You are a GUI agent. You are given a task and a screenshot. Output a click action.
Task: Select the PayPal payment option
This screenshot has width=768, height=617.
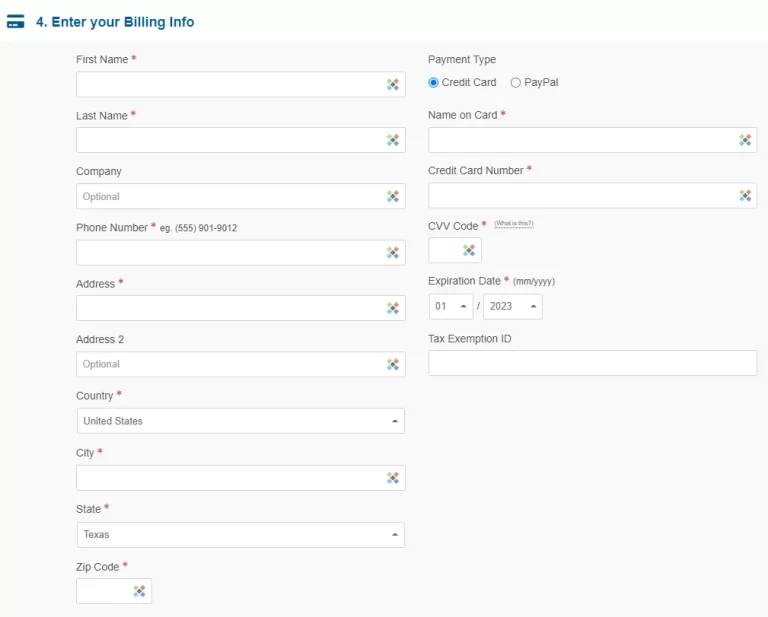(516, 83)
